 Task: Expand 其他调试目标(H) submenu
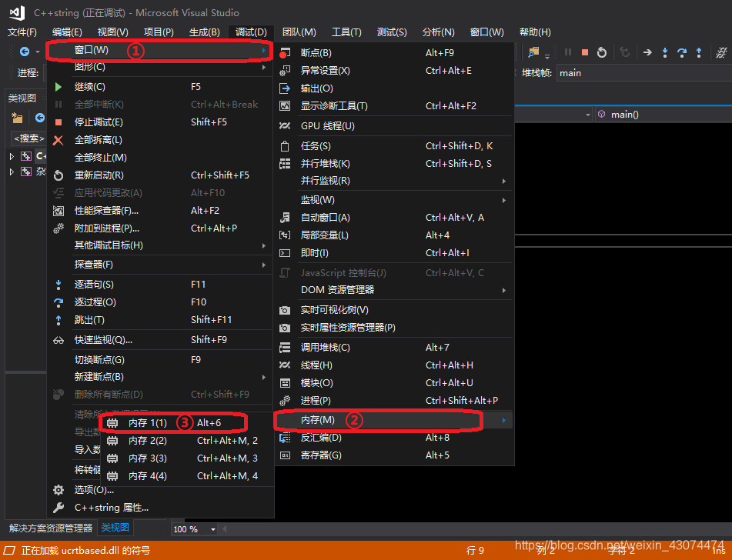tap(161, 246)
